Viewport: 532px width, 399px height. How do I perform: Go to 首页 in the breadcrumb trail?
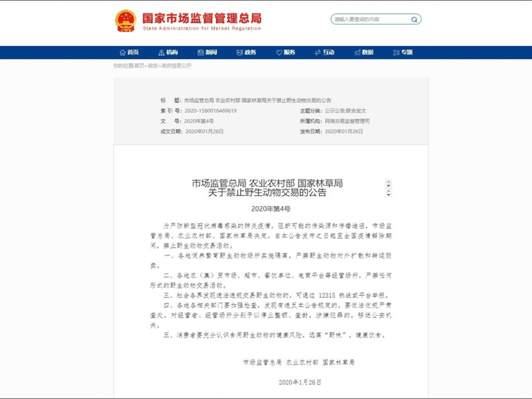pos(139,65)
